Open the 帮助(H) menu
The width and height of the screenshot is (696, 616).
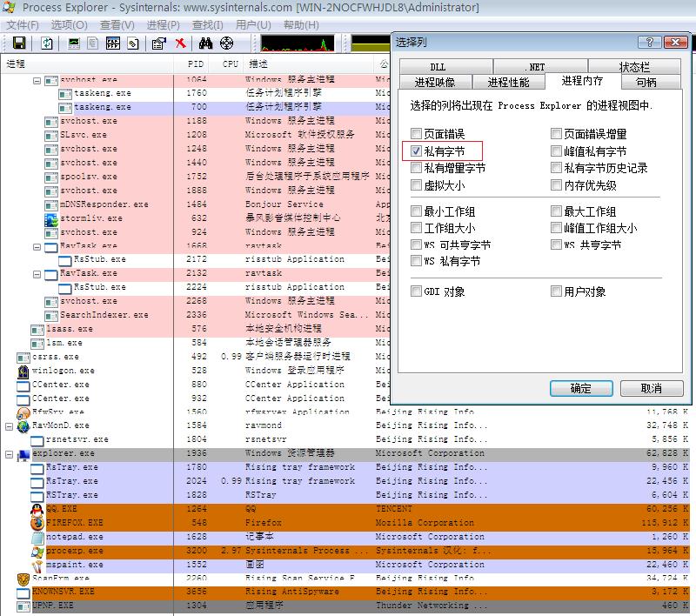tap(301, 25)
